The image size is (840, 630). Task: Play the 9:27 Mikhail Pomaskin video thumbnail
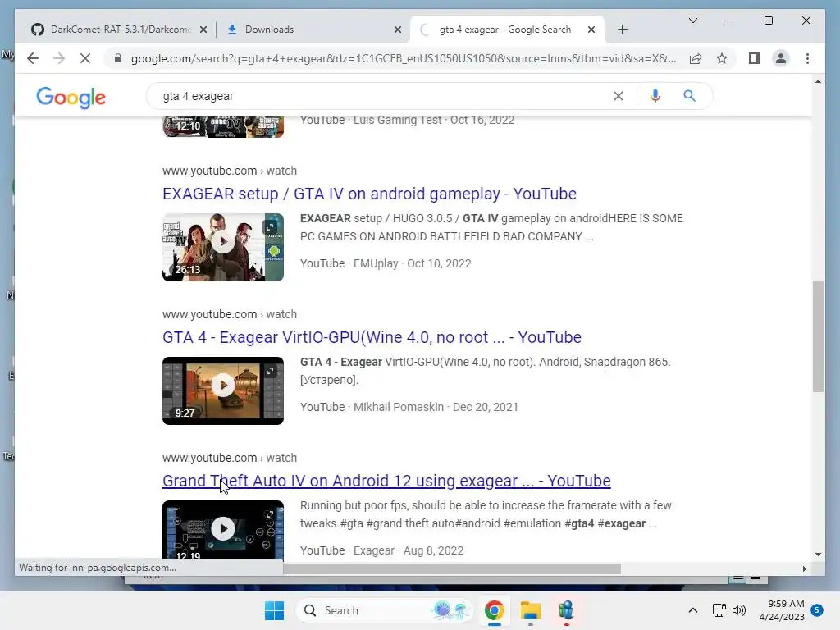[x=223, y=390]
